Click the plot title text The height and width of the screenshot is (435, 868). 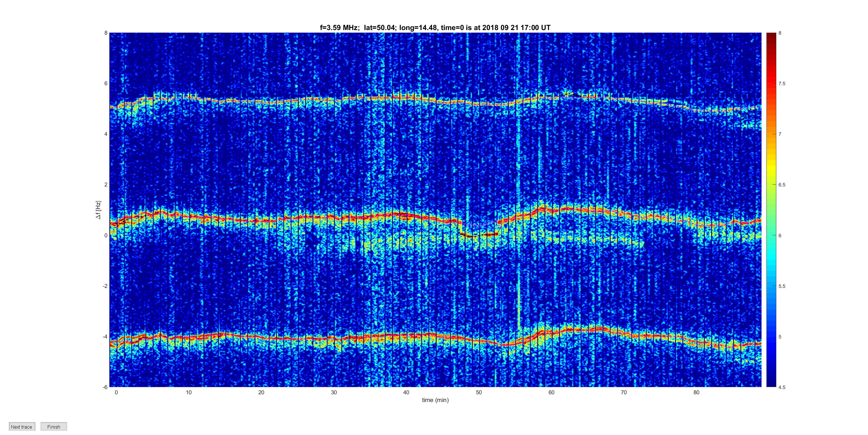point(435,28)
